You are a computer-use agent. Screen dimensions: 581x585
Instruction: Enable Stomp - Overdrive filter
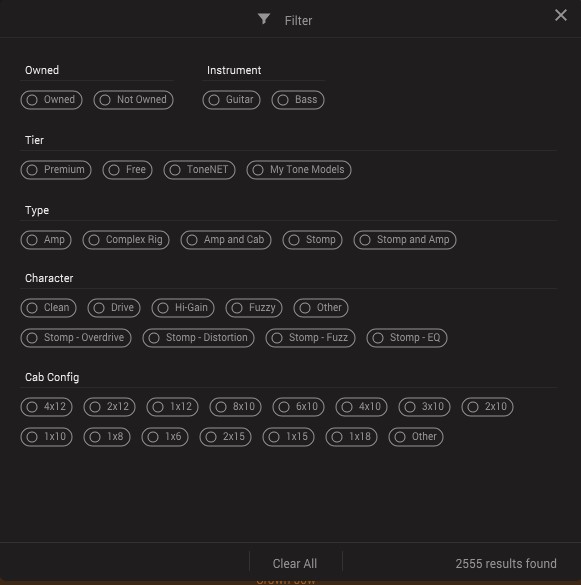[x=76, y=338]
